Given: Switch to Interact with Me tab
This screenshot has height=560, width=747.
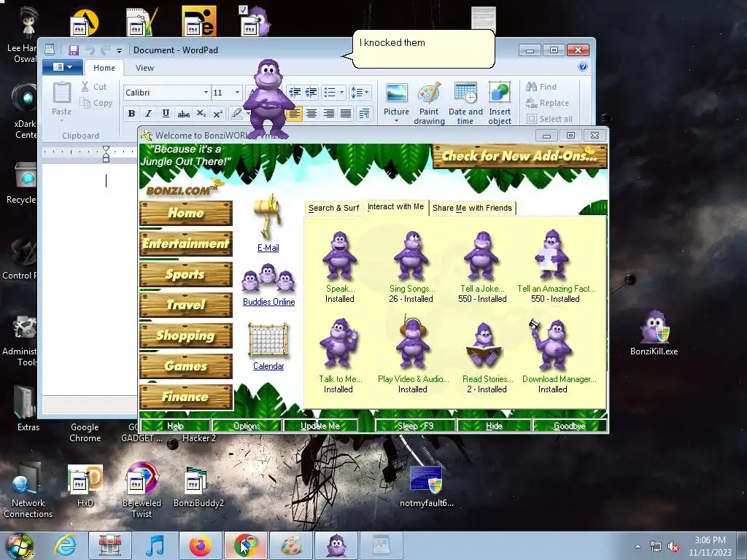Looking at the screenshot, I should click(x=395, y=206).
